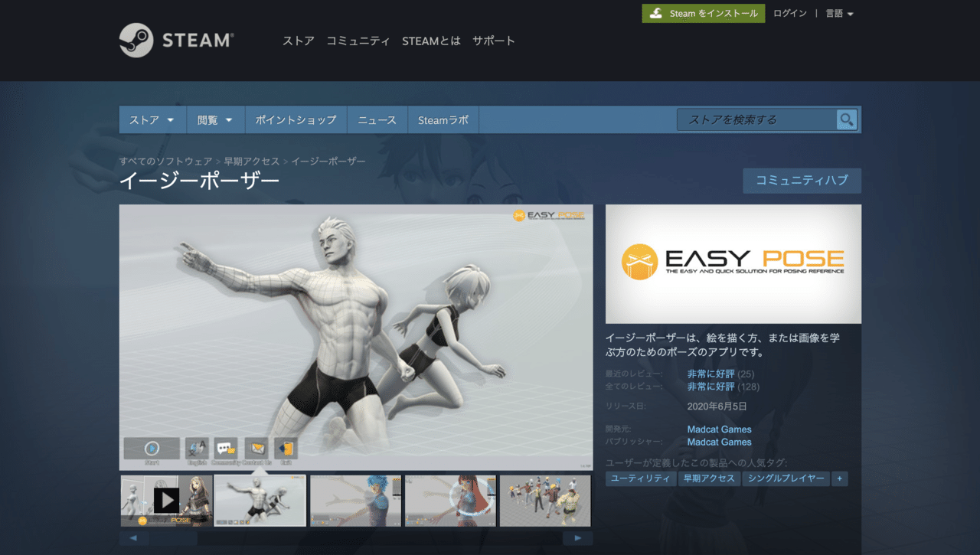Open the 言語 language dropdown
This screenshot has height=555, width=980.
839,14
